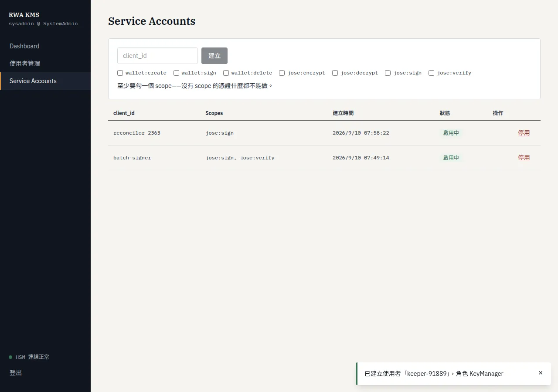Viewport: 558px width, 392px height.
Task: Check the wallet:create scope
Action: coord(120,73)
